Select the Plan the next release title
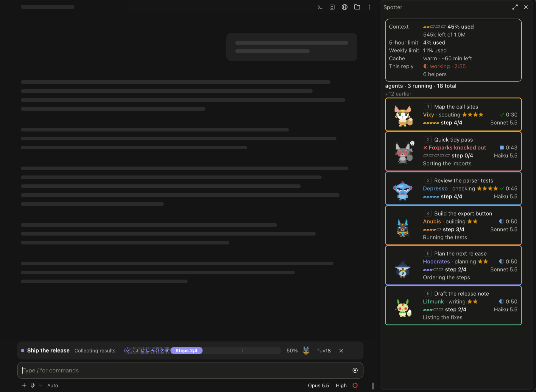The height and width of the screenshot is (392, 536). [460, 254]
